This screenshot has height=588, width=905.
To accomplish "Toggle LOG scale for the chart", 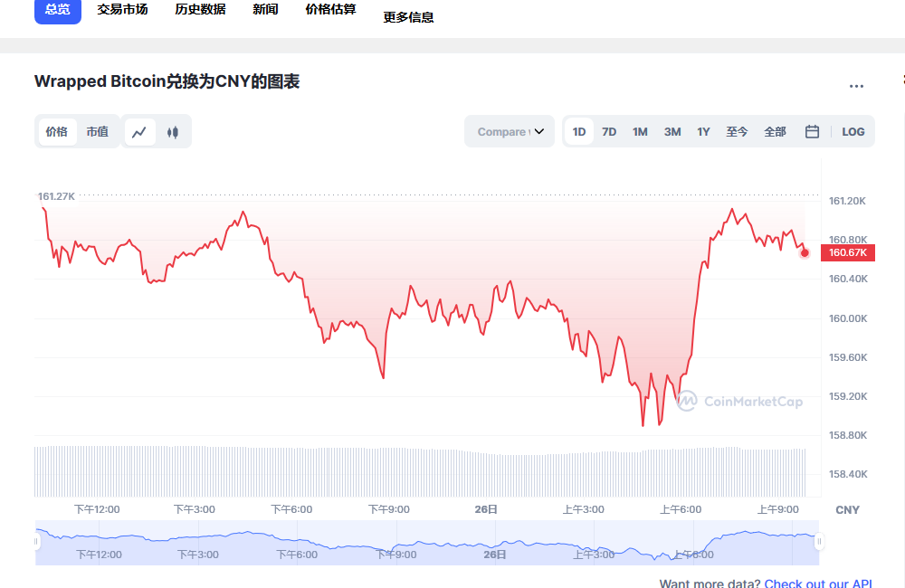I will [x=853, y=131].
